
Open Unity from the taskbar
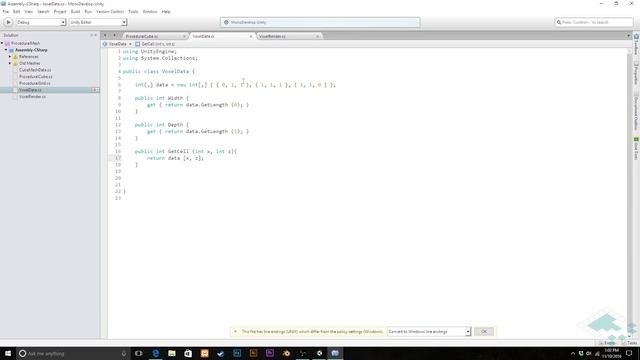pos(319,353)
